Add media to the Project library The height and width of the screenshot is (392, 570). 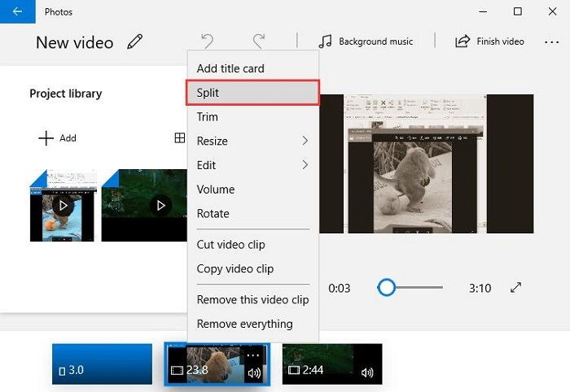point(57,138)
